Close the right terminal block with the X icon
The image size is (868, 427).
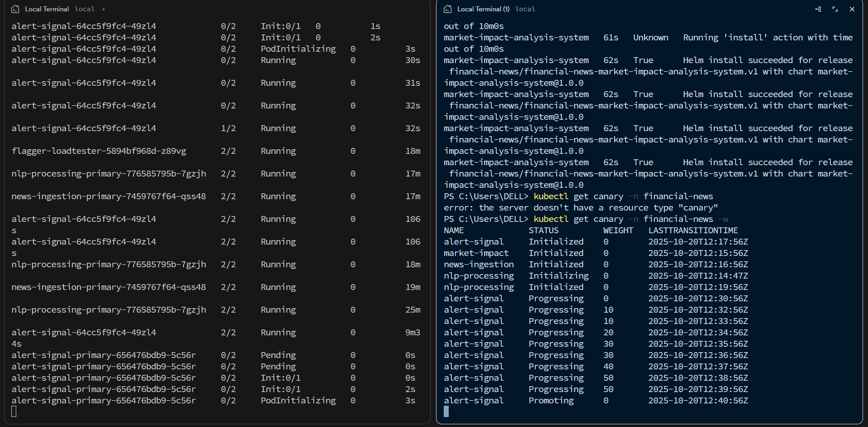click(852, 9)
